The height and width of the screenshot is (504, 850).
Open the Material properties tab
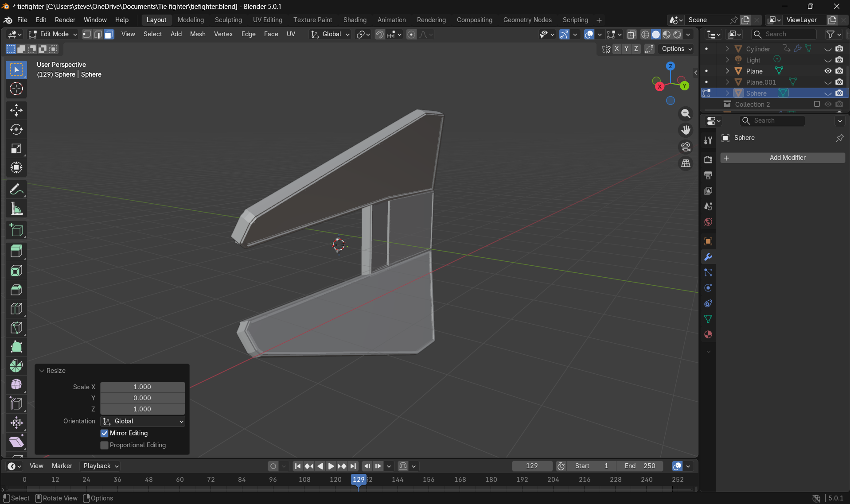point(708,335)
